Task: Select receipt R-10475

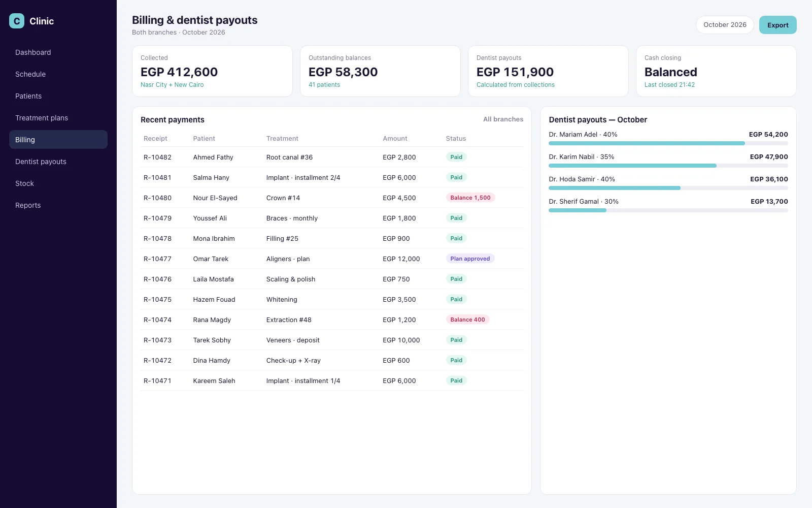Action: click(157, 299)
